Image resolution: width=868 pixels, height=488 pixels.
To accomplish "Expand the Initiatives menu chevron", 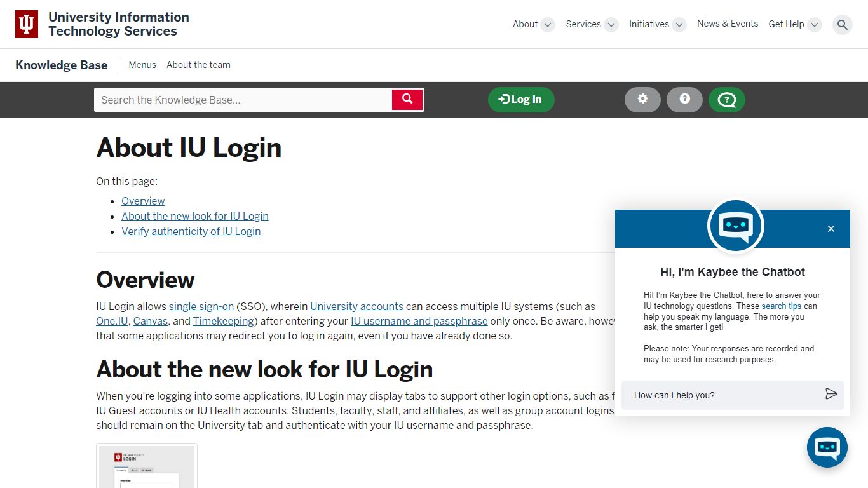I will click(679, 25).
